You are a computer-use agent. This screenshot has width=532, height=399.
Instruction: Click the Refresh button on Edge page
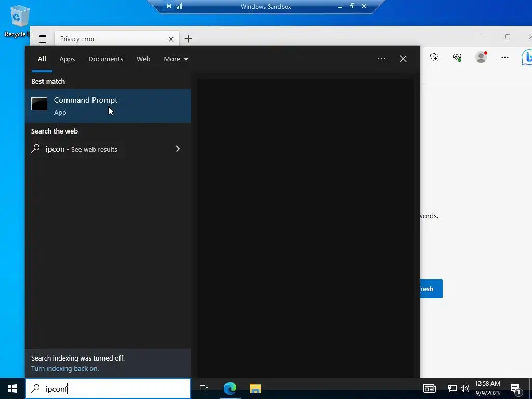(x=431, y=289)
